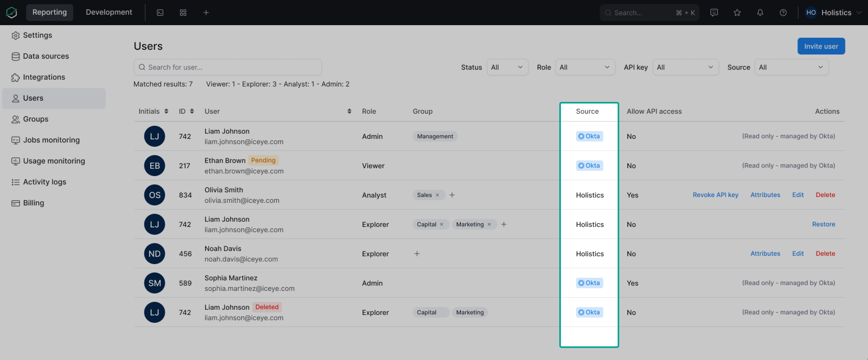Click the apps grid icon in top bar

pyautogui.click(x=183, y=13)
